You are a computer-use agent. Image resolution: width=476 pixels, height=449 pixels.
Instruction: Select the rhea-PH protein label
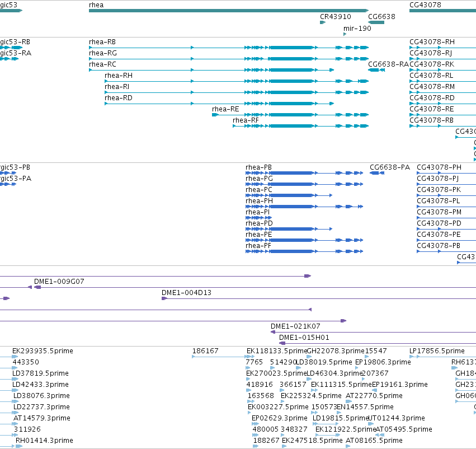[x=259, y=201]
